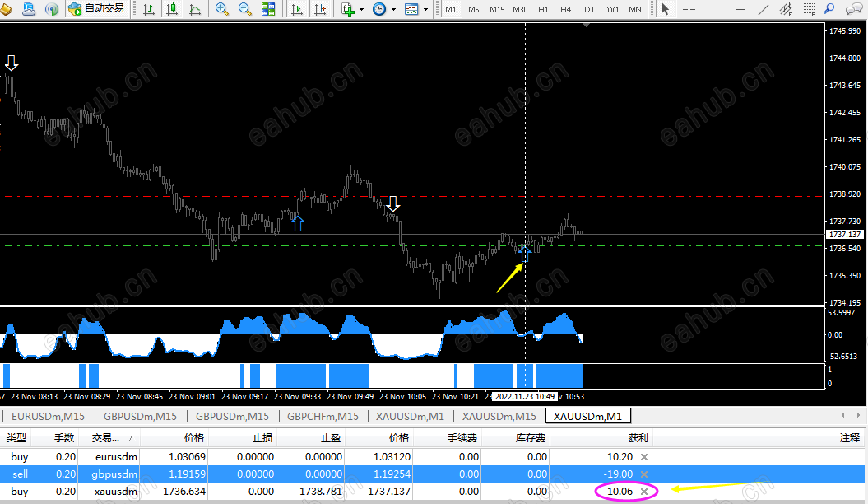Open the XAUUSDm,M15 chart tab

point(499,416)
